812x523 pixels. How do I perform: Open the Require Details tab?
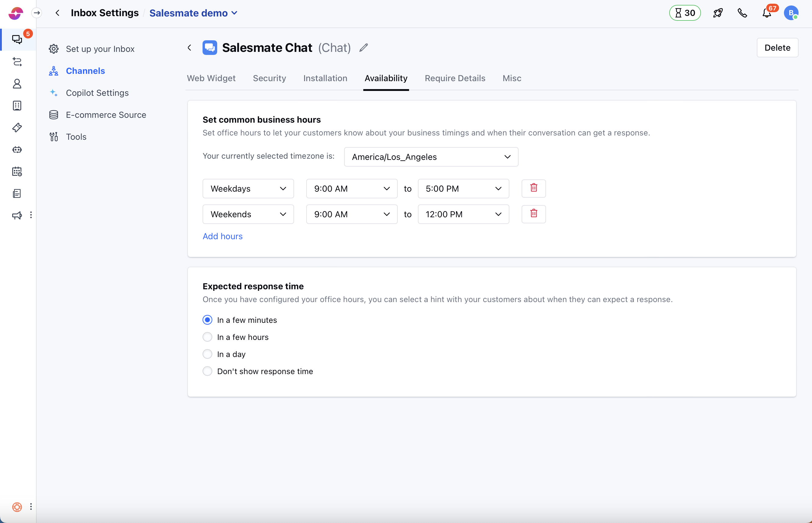[455, 78]
